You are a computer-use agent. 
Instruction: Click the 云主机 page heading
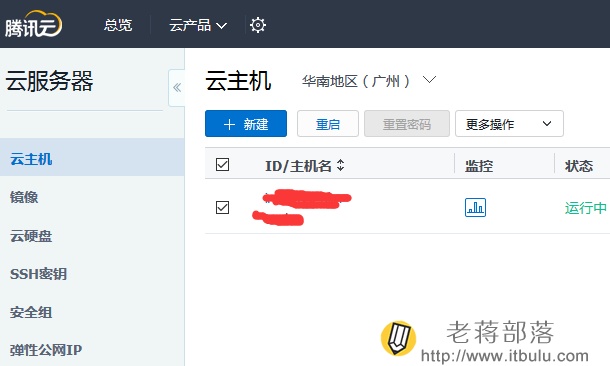(x=238, y=81)
